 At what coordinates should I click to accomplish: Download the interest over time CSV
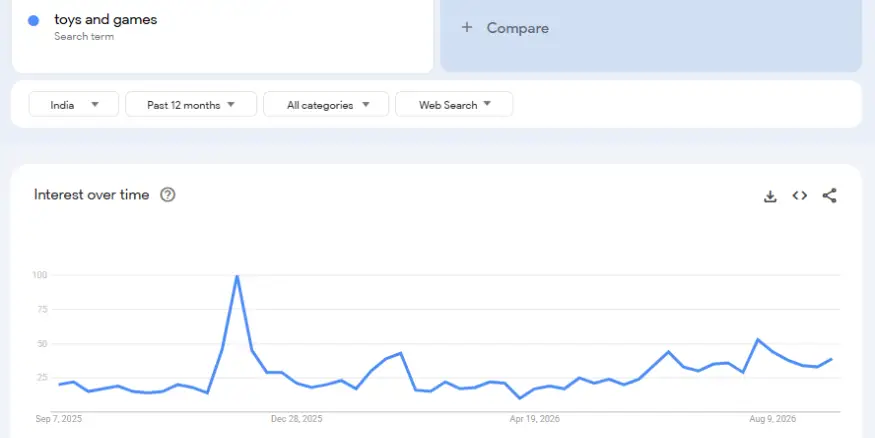coord(770,196)
